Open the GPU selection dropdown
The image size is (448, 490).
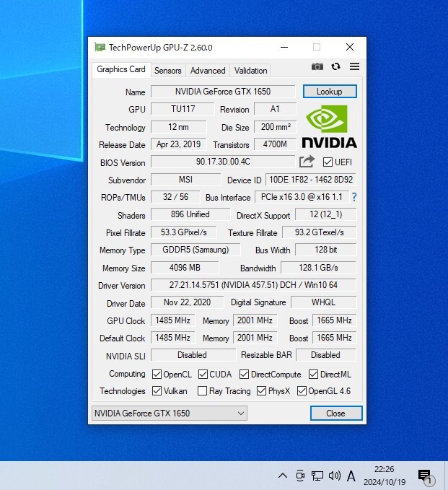[170, 413]
